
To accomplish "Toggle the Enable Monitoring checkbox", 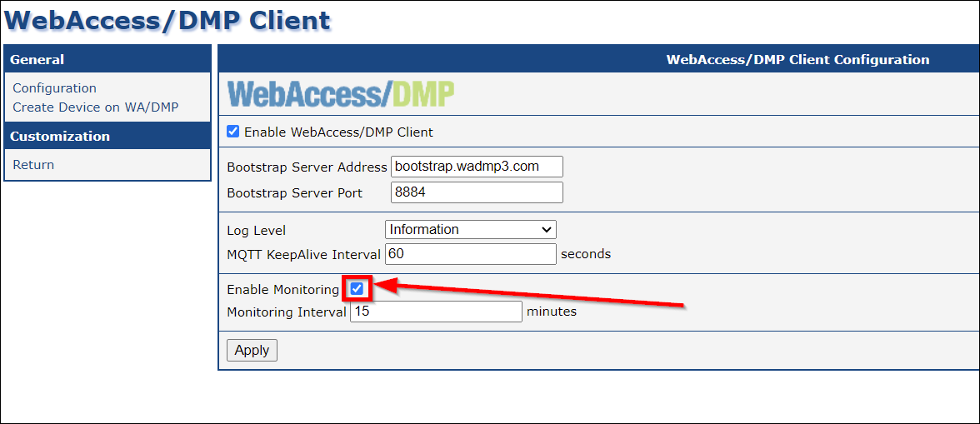I will pyautogui.click(x=357, y=288).
